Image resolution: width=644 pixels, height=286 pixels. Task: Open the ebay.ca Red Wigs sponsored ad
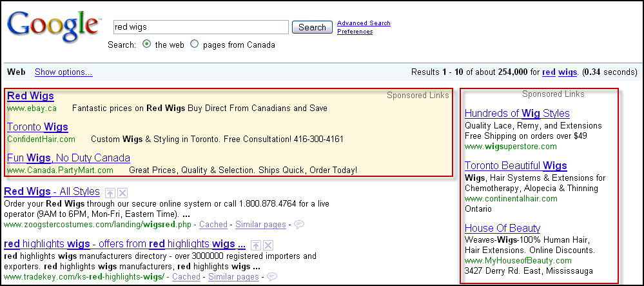(x=30, y=96)
